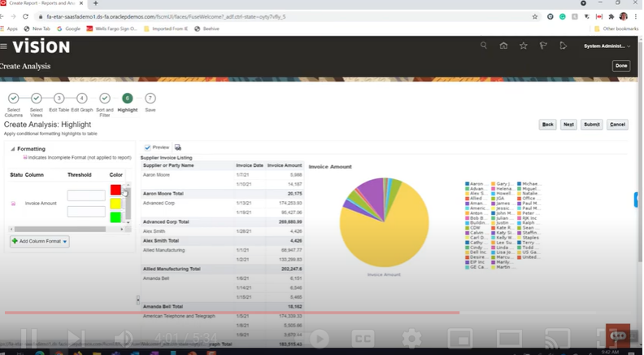Mute the video volume speaker
The height and width of the screenshot is (355, 644).
click(x=124, y=339)
